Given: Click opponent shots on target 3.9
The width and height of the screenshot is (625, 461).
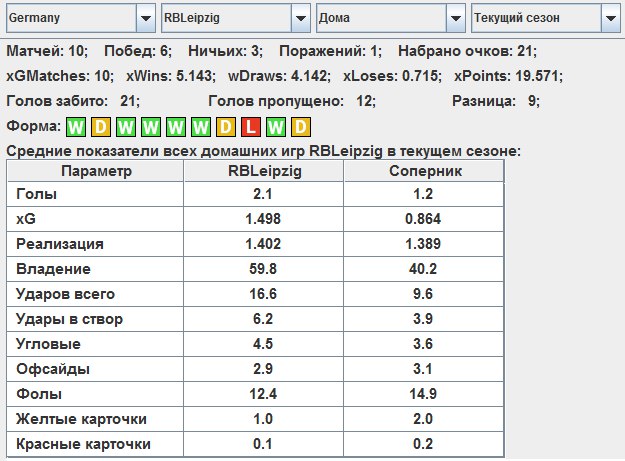Looking at the screenshot, I should [x=423, y=319].
